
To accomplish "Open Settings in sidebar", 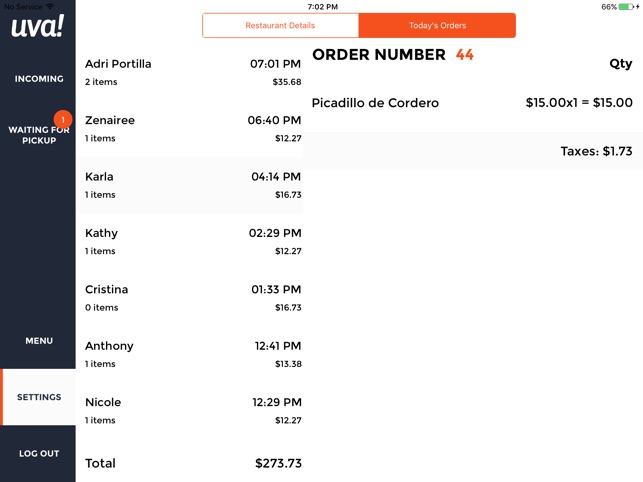I will pos(39,397).
